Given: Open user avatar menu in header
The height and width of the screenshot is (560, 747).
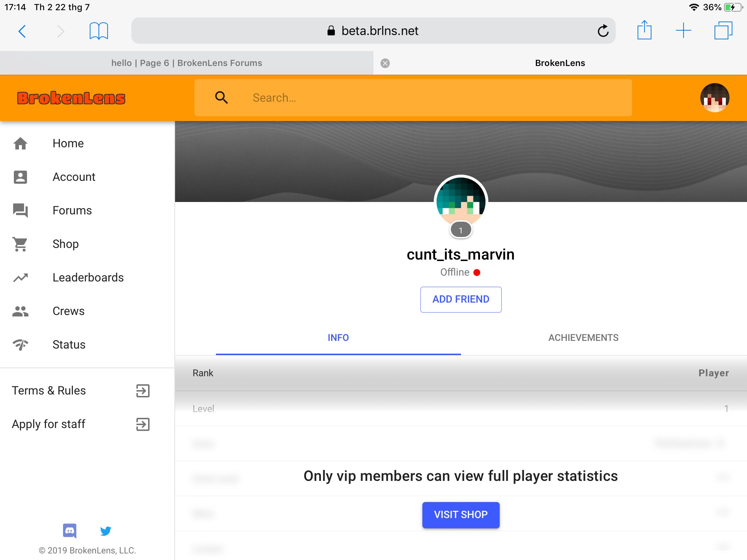Looking at the screenshot, I should click(715, 98).
